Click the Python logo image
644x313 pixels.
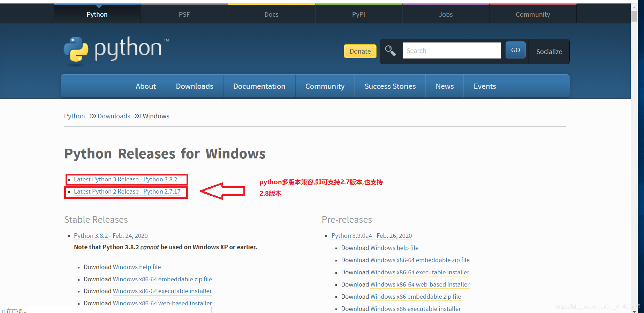tap(116, 51)
